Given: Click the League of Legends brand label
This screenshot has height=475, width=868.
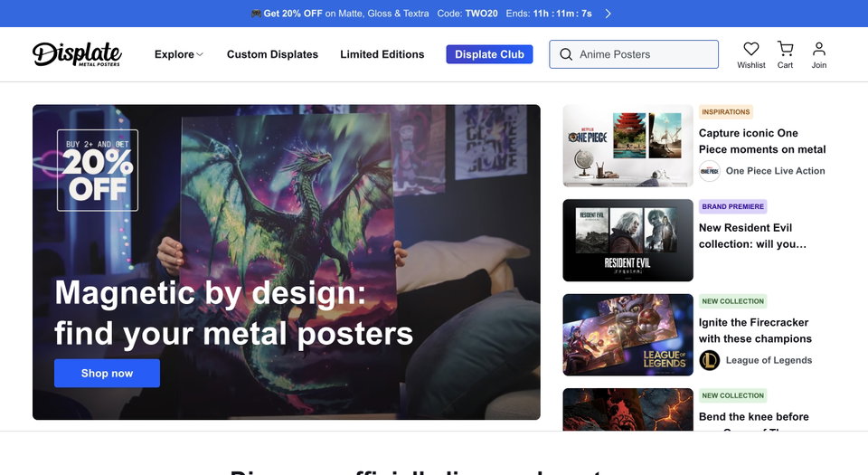Looking at the screenshot, I should tap(769, 360).
